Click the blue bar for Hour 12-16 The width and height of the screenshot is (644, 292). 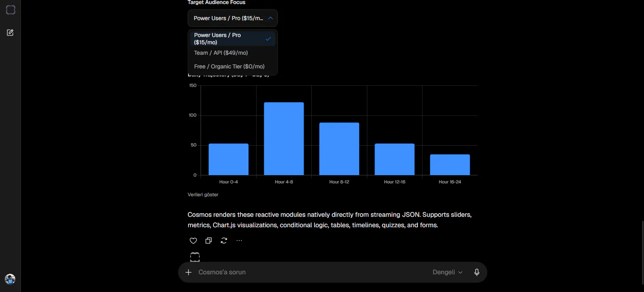pos(395,159)
